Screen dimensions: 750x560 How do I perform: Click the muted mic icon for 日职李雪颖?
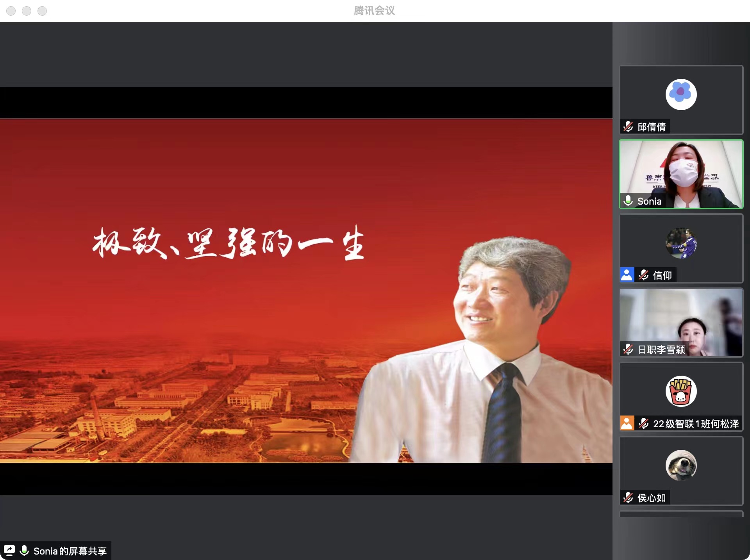[628, 349]
